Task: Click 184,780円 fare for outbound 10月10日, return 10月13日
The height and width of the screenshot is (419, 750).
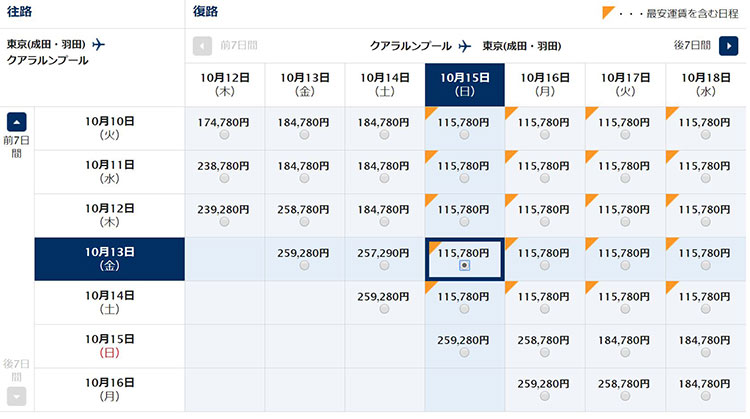Action: pyautogui.click(x=303, y=122)
